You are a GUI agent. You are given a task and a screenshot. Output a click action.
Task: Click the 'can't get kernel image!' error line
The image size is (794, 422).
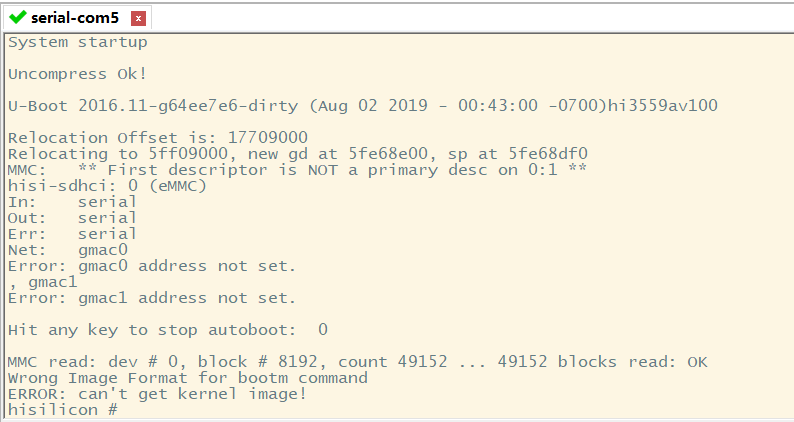pyautogui.click(x=157, y=394)
